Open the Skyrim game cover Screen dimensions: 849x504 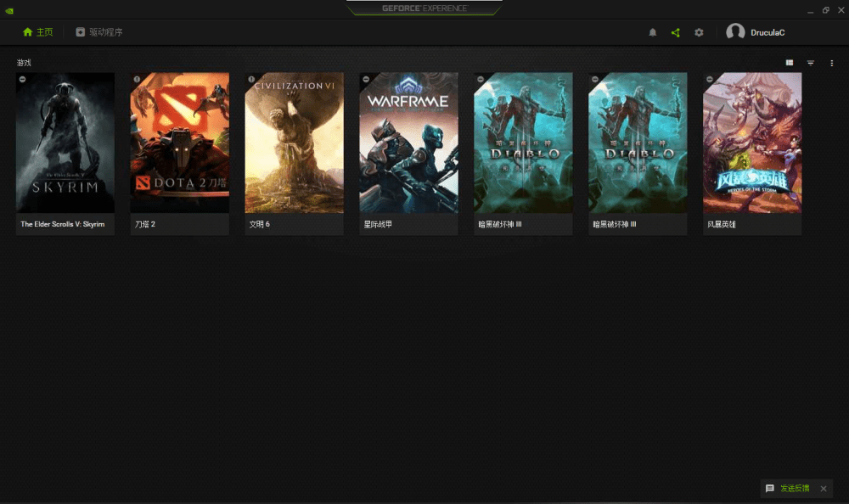[65, 143]
